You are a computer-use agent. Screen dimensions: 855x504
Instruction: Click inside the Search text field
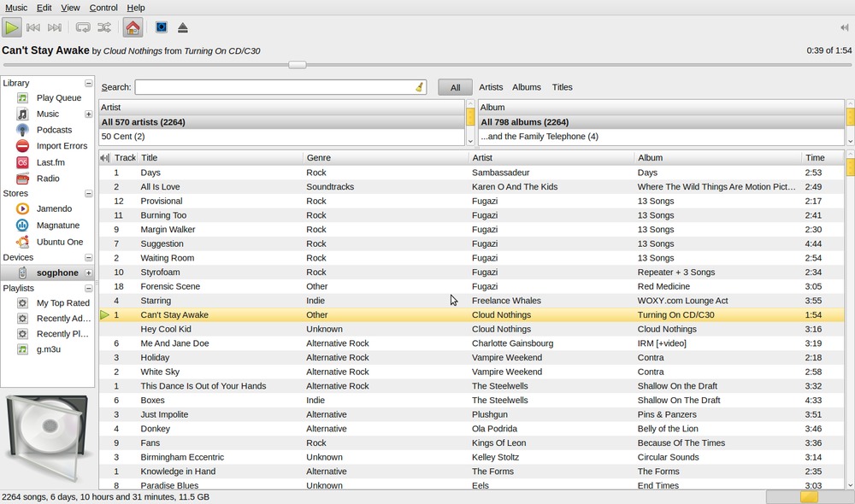[274, 87]
